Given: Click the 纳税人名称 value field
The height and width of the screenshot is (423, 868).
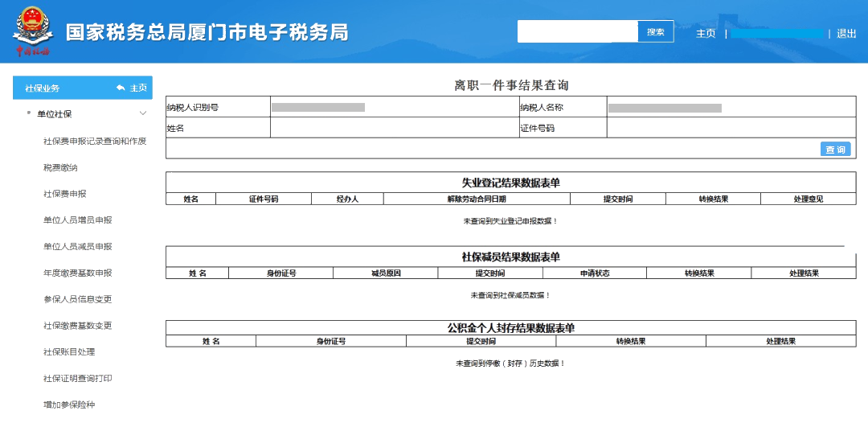Looking at the screenshot, I should point(731,108).
